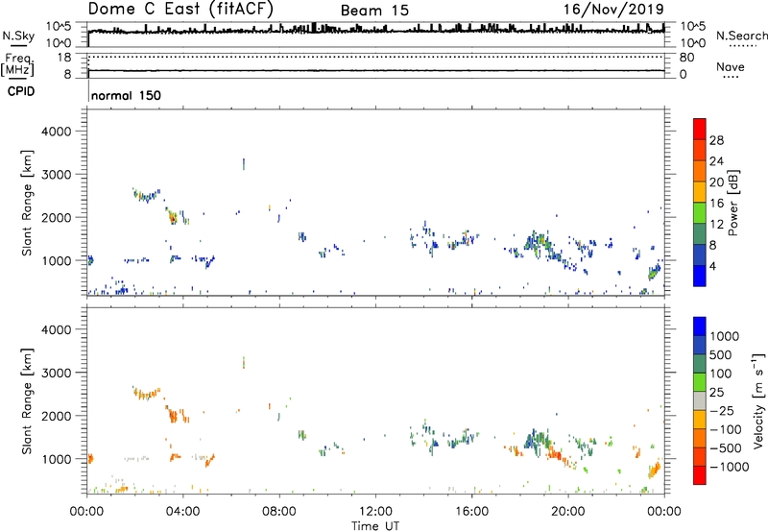768x532 pixels.
Task: Click the "12:00" time tick label
Action: pos(375,512)
